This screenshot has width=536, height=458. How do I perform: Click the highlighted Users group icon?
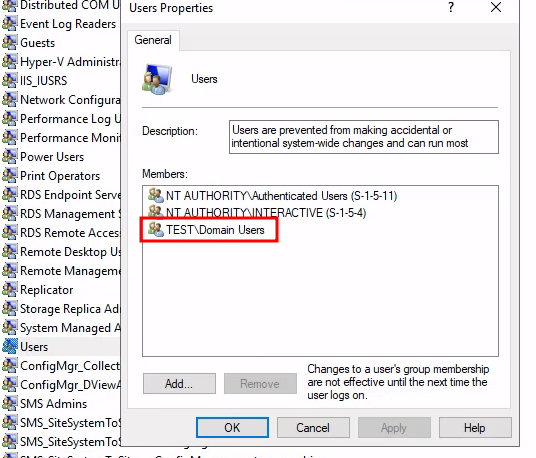(9, 347)
